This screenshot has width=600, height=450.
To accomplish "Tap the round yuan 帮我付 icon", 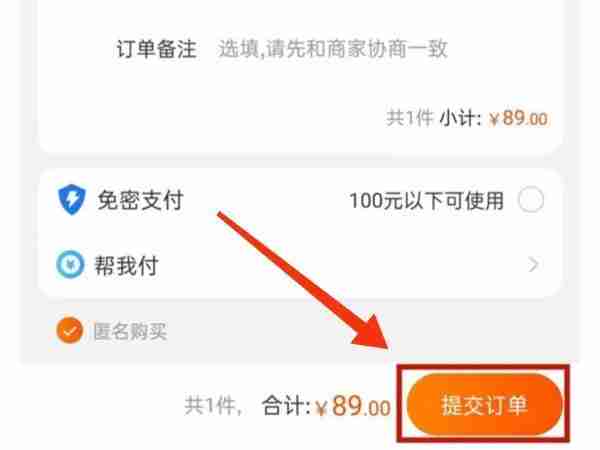I will click(x=70, y=264).
